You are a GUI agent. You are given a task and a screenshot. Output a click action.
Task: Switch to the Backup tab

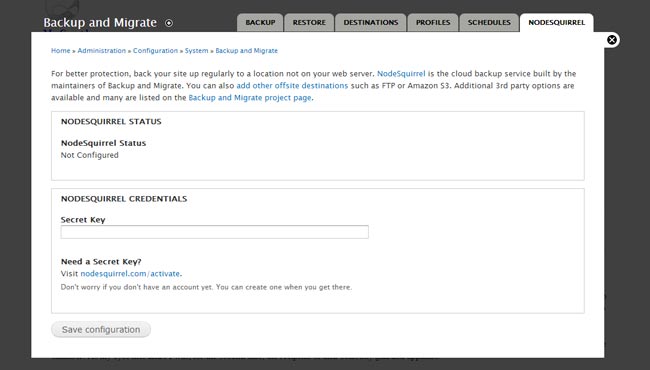point(260,22)
